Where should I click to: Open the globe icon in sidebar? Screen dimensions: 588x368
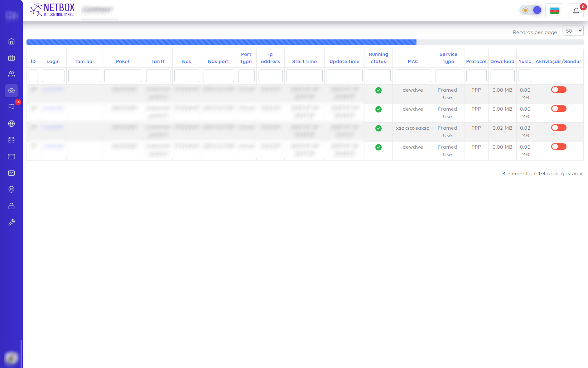click(x=11, y=124)
